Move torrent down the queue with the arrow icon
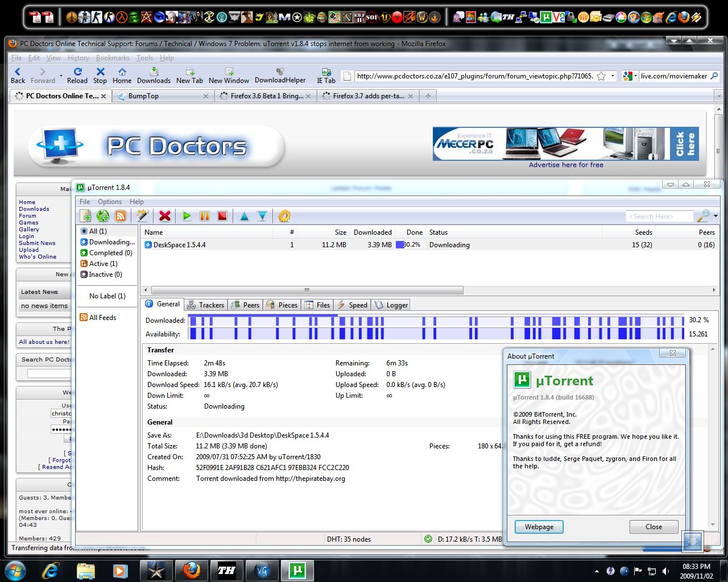 click(x=262, y=216)
